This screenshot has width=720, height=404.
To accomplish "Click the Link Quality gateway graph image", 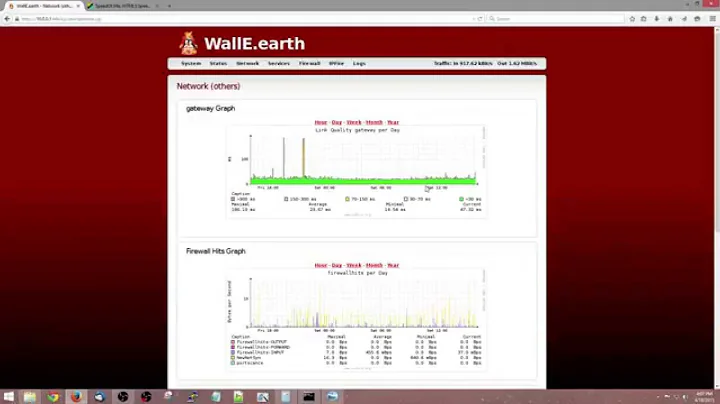I will [x=357, y=172].
